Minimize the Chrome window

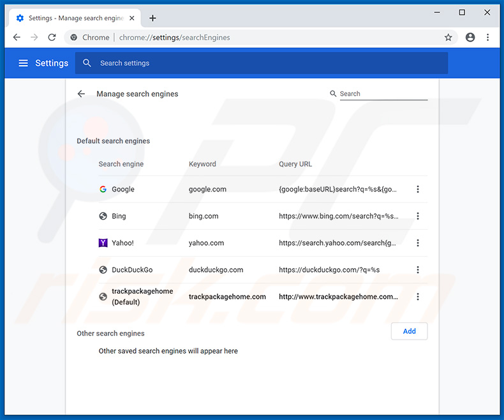(x=437, y=12)
